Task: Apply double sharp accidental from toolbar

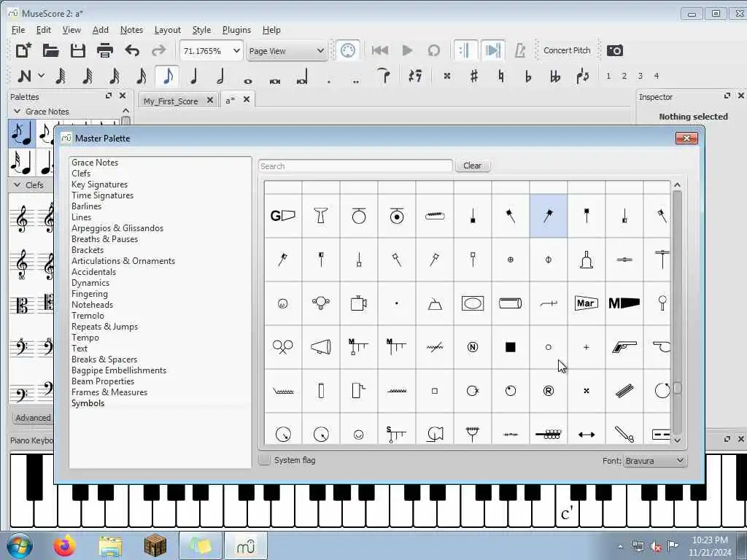Action: (x=447, y=76)
